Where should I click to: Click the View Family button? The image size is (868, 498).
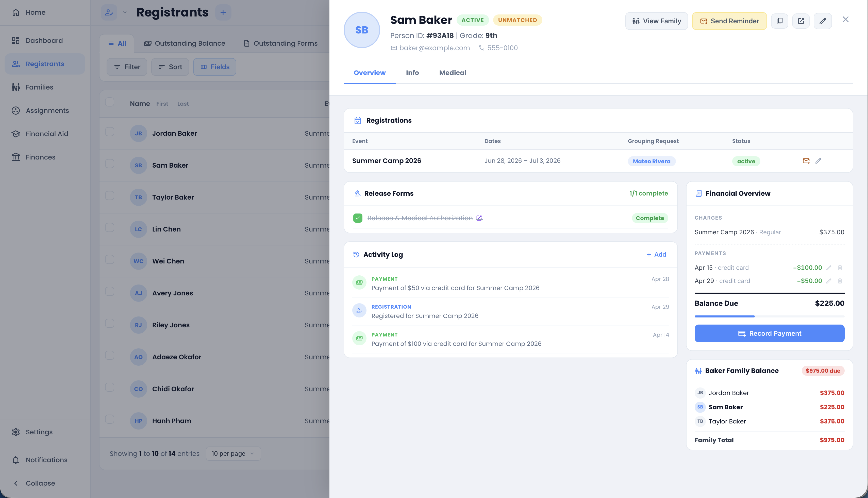pyautogui.click(x=657, y=21)
